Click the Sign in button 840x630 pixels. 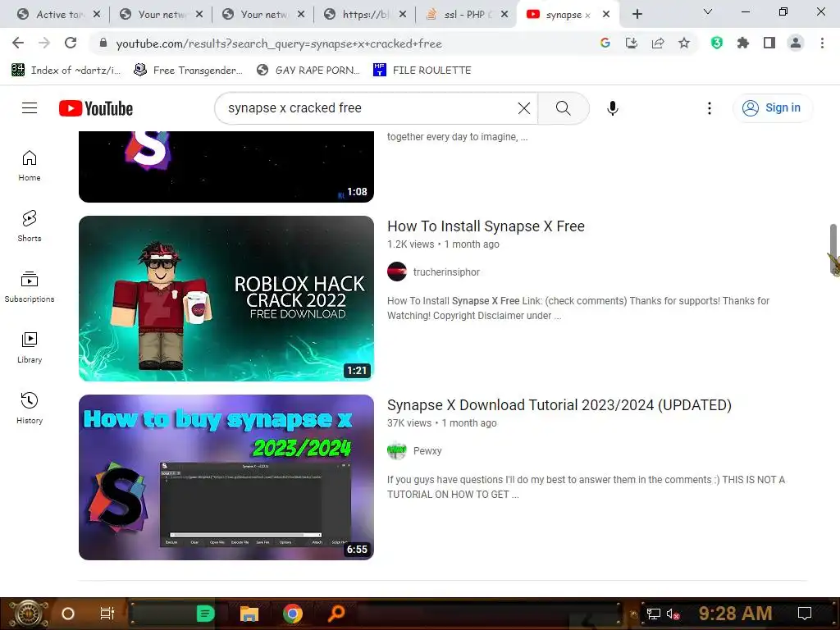[x=772, y=107]
